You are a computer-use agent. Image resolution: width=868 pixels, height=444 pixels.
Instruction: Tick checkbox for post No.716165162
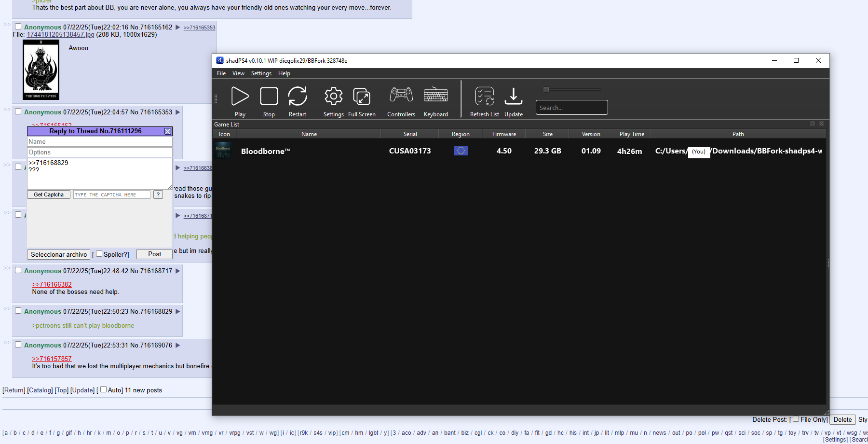pos(18,27)
